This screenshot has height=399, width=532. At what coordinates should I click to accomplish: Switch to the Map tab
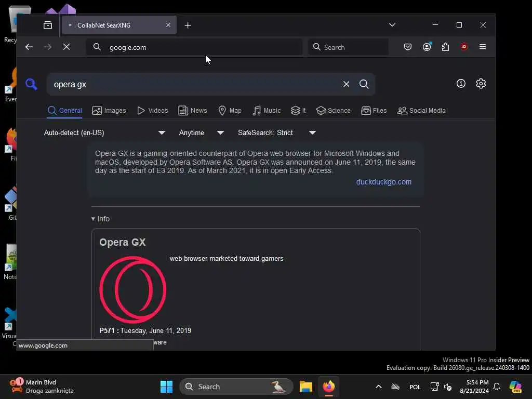pyautogui.click(x=230, y=111)
